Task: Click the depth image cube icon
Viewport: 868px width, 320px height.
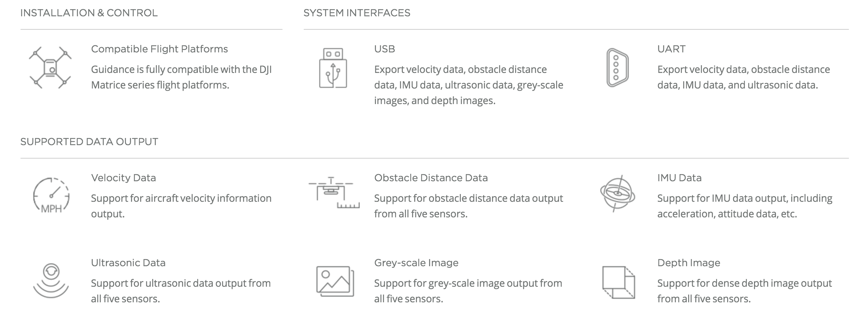Action: pos(619,282)
